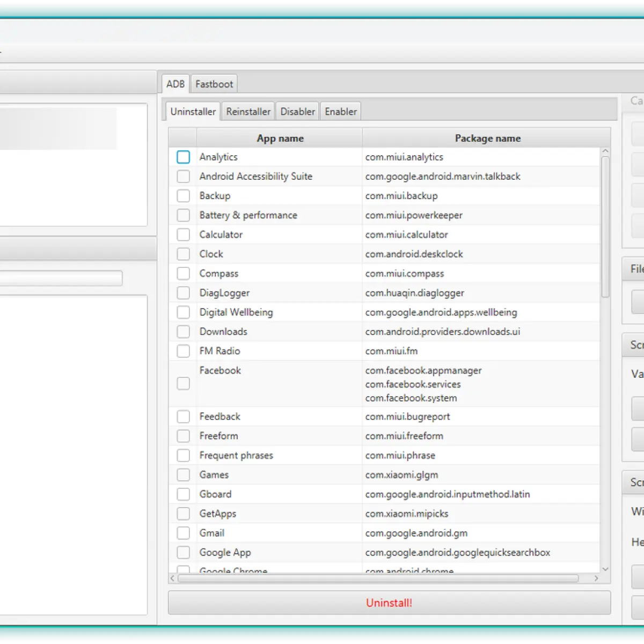
Task: Tick the Android Accessibility Suite checkbox
Action: 183,177
